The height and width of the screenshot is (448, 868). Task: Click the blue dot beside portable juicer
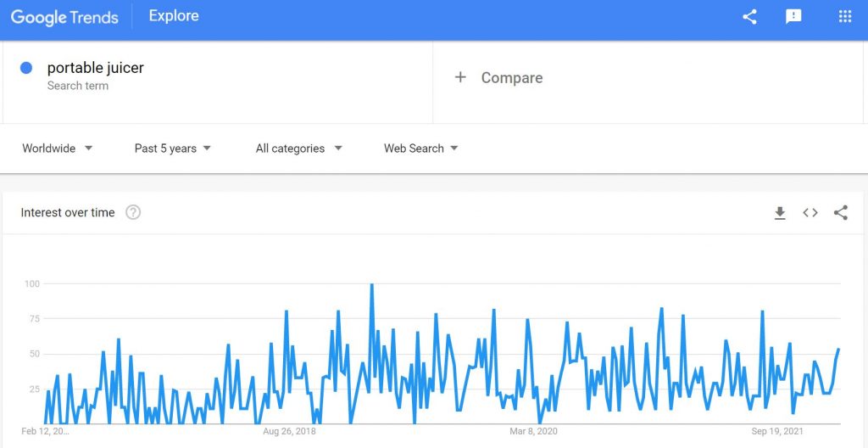pos(26,68)
